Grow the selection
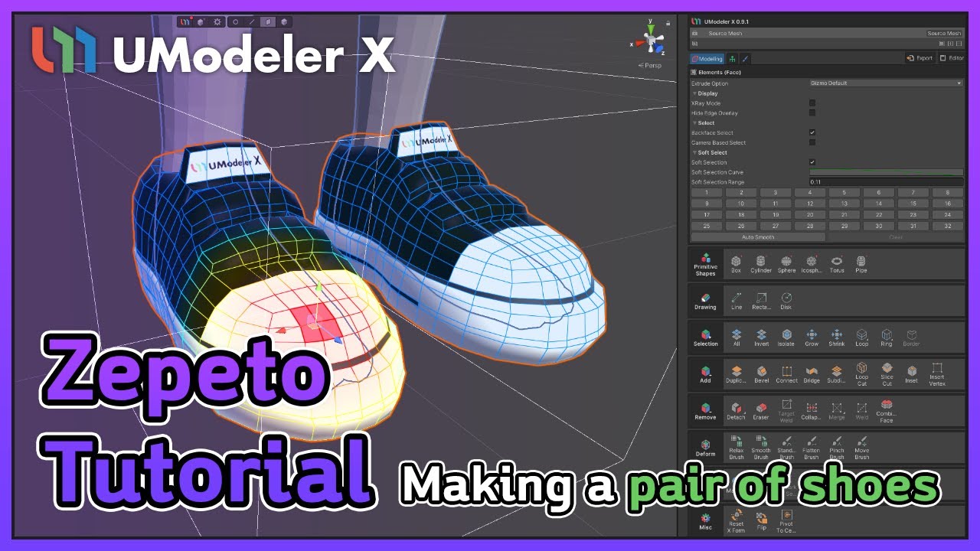980x551 pixels. (x=812, y=337)
